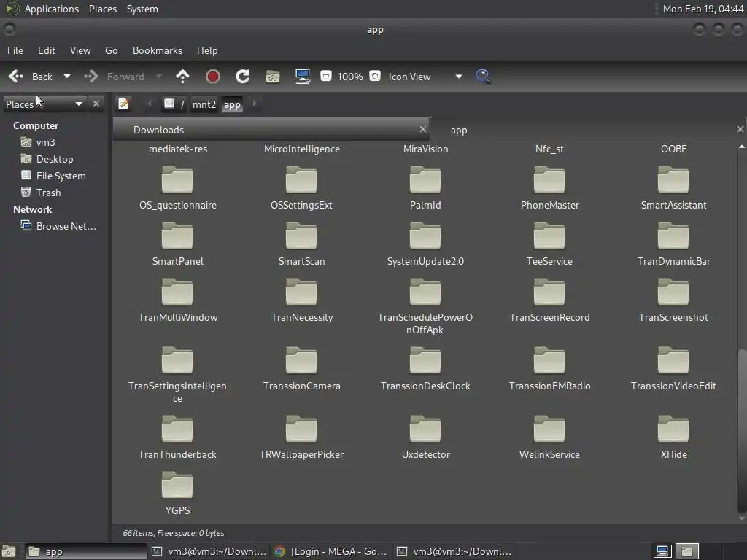747x560 pixels.
Task: Select the SmartPanel folder
Action: pos(177,244)
